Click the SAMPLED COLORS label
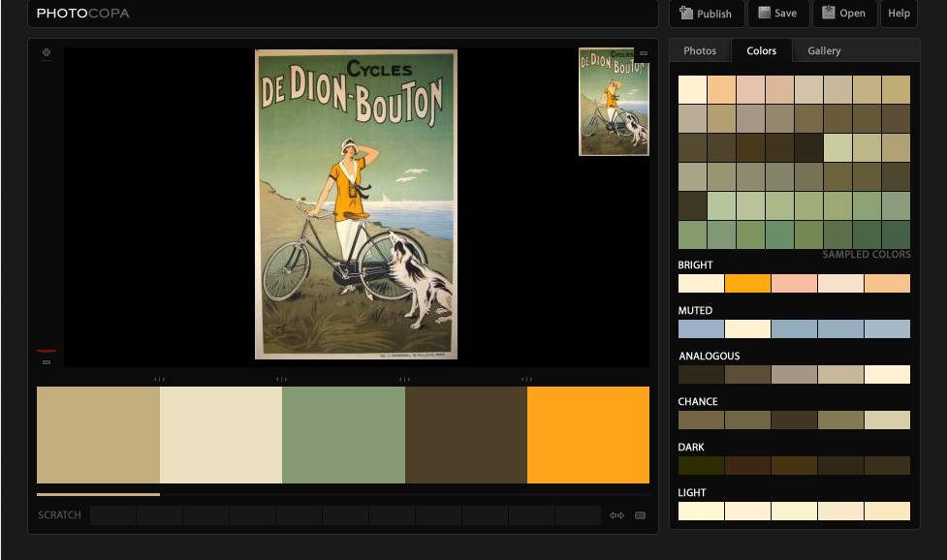This screenshot has width=947, height=560. [867, 255]
